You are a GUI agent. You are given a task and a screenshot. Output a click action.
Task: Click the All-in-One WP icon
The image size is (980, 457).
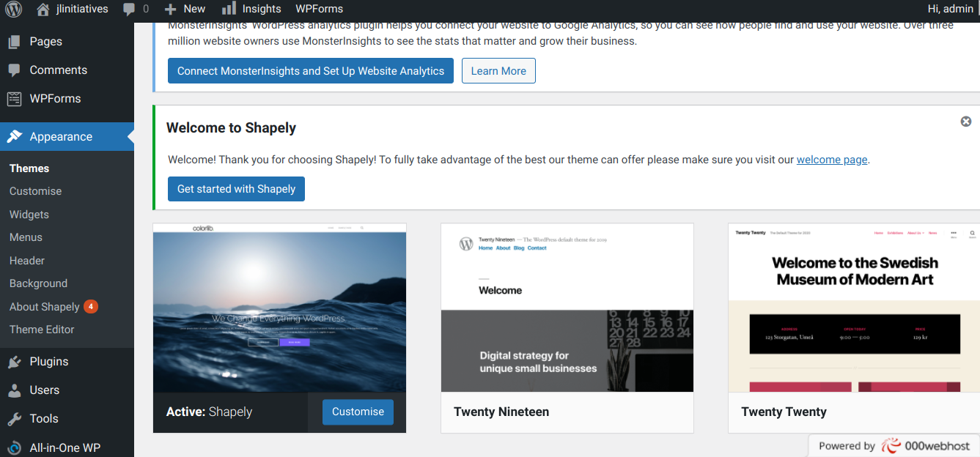click(x=14, y=447)
